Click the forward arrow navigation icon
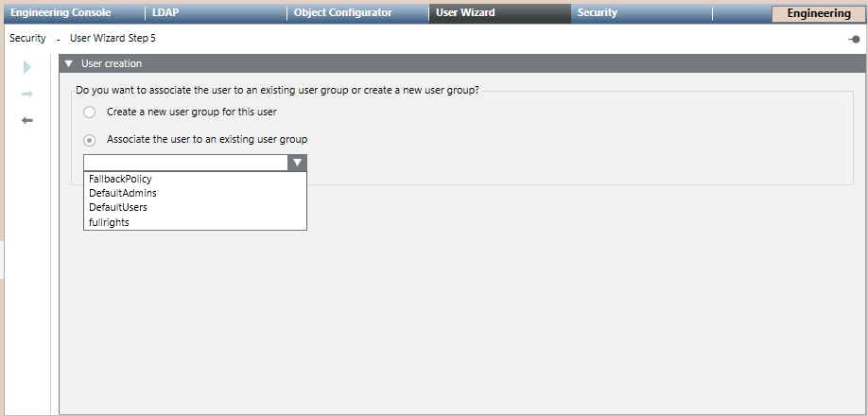This screenshot has height=416, width=868. click(27, 94)
